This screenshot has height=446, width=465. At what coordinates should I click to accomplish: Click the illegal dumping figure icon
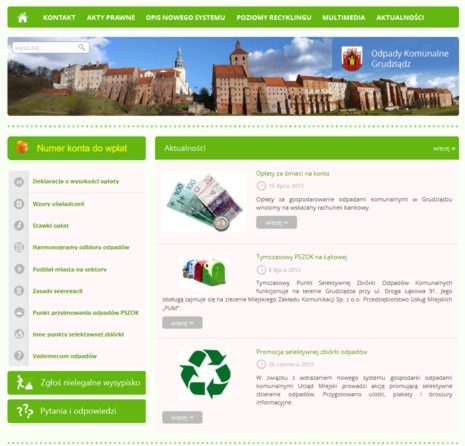[24, 382]
